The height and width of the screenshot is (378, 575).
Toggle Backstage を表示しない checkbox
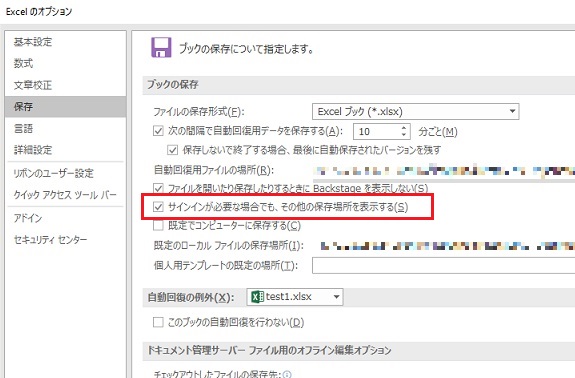(158, 188)
